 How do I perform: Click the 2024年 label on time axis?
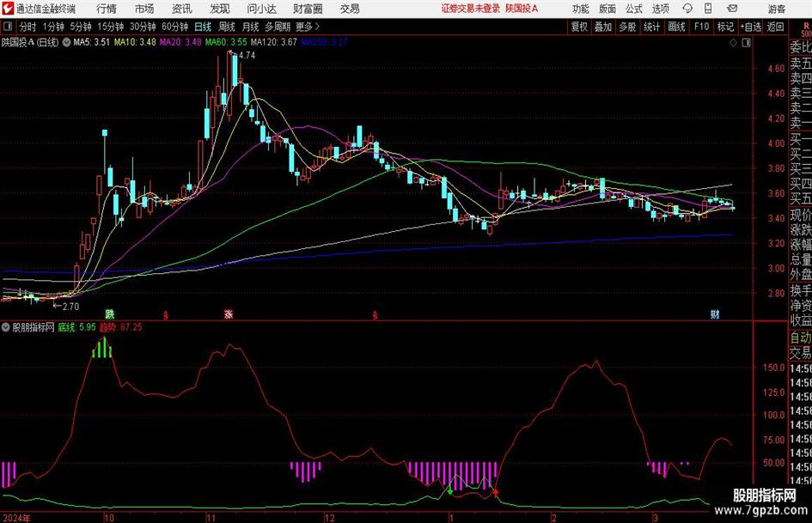[x=16, y=518]
